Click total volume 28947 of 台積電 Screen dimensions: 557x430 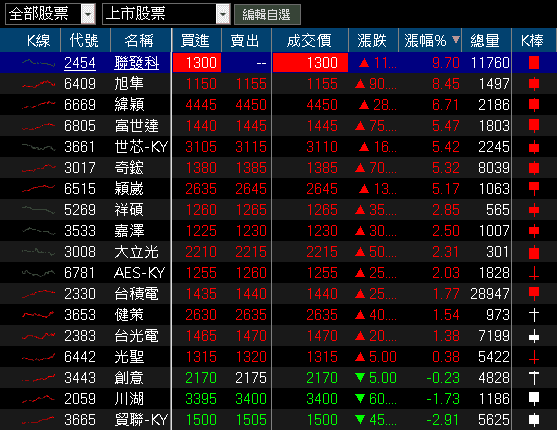490,294
